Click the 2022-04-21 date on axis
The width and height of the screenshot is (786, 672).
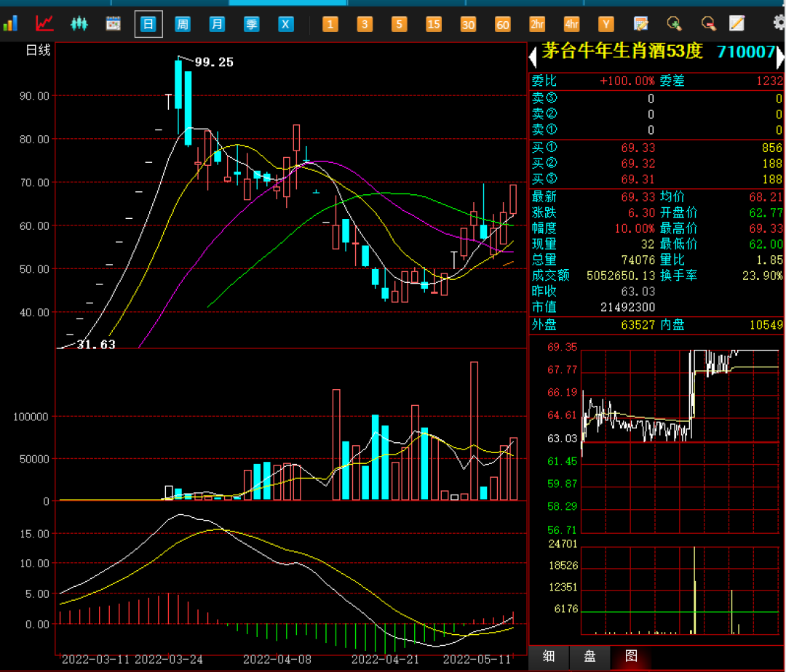385,660
